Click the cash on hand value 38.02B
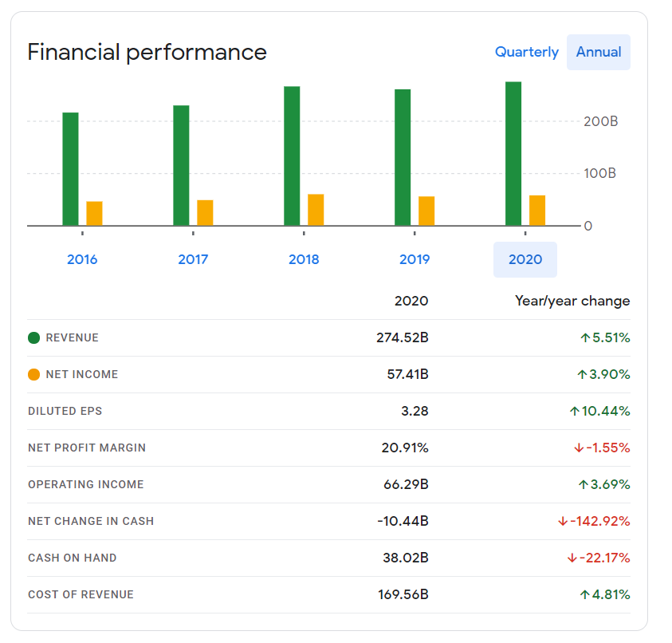The height and width of the screenshot is (643, 672). coord(406,558)
